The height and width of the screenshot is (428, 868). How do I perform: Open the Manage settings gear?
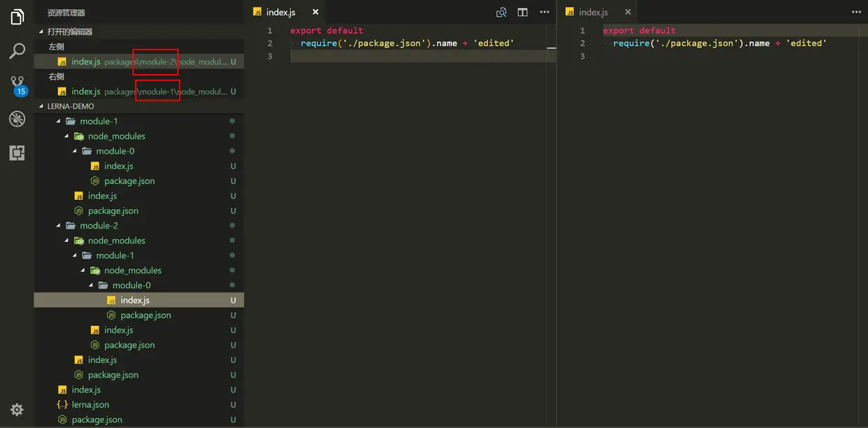pyautogui.click(x=17, y=410)
